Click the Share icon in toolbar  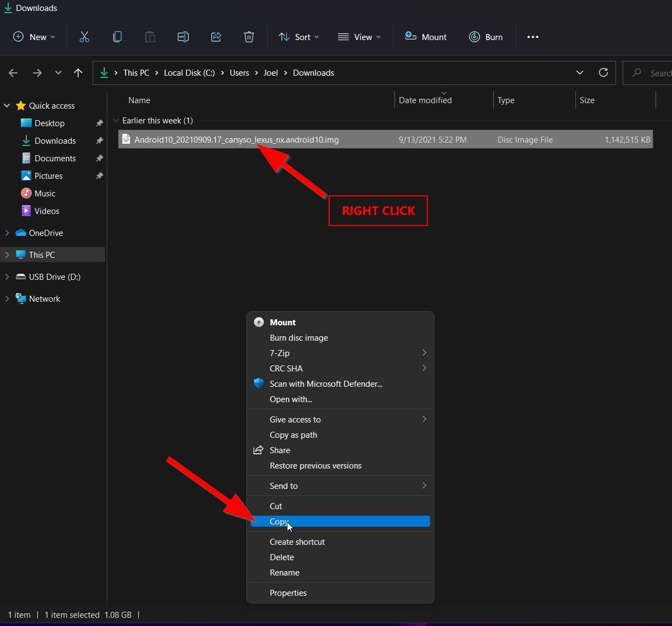pyautogui.click(x=216, y=37)
